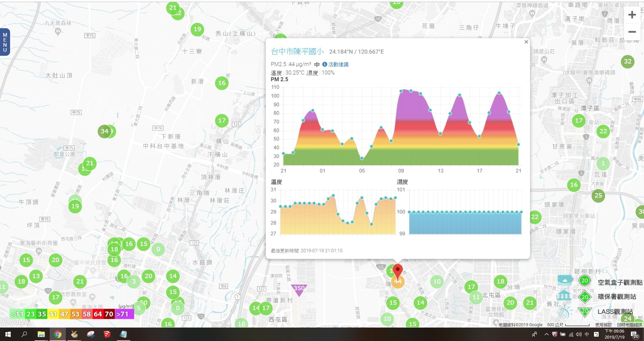This screenshot has height=341, width=644.
Task: Toggle the 環保署觀測站 diamond legend marker
Action: click(x=585, y=297)
